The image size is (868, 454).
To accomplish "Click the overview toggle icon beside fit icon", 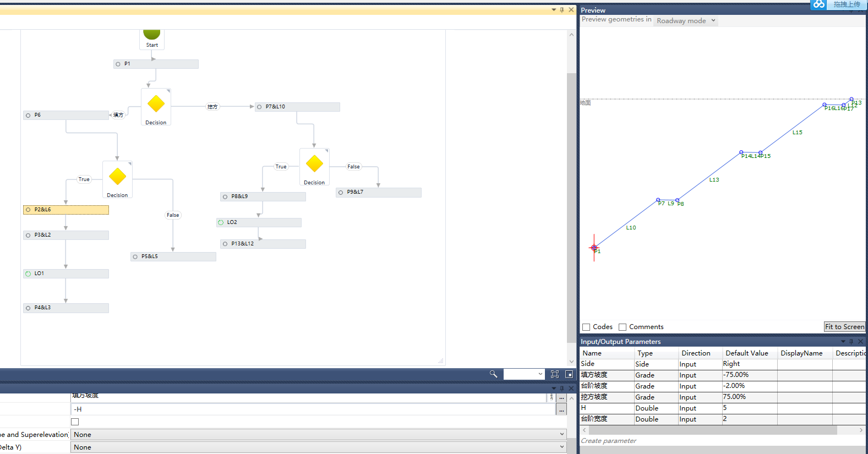I will coord(569,374).
